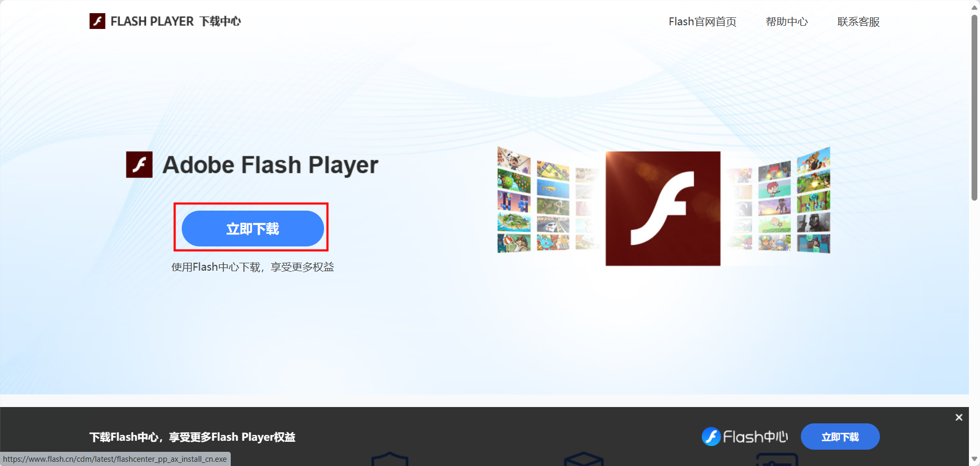Click the Flash icon beside the Adobe Flash Player title
The height and width of the screenshot is (466, 980).
[x=139, y=164]
